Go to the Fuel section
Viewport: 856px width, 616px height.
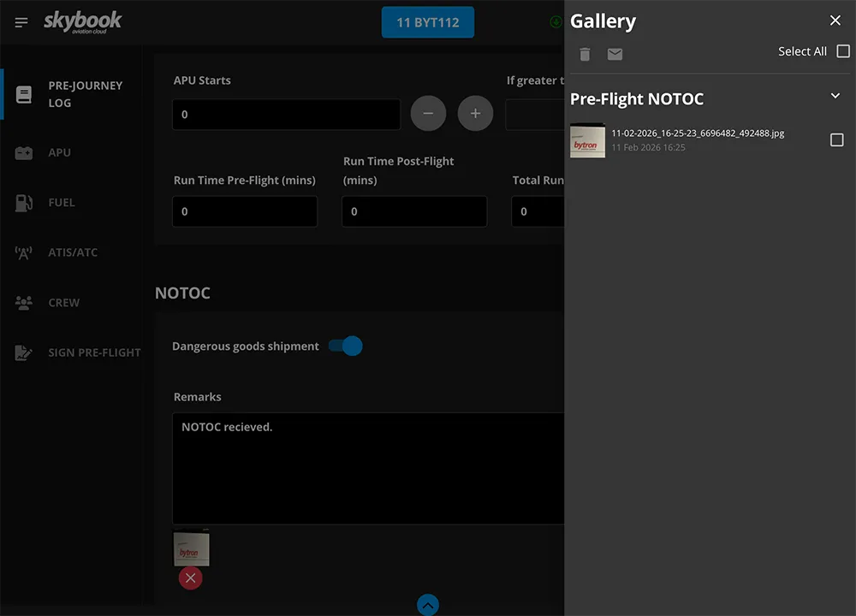(x=61, y=203)
